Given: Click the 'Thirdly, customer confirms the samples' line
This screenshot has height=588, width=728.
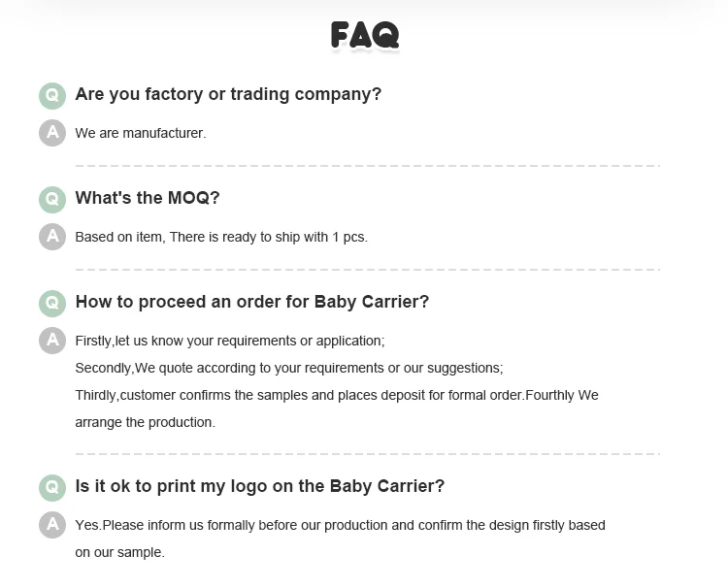Looking at the screenshot, I should (x=337, y=395).
